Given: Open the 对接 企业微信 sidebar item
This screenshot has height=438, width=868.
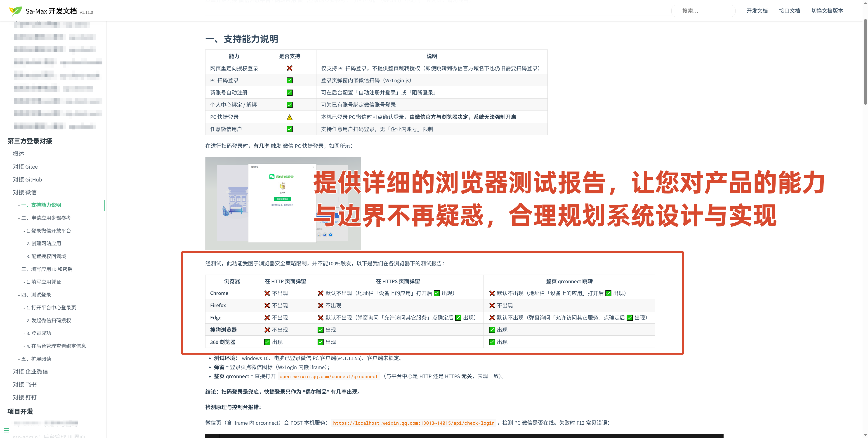Looking at the screenshot, I should tap(30, 371).
